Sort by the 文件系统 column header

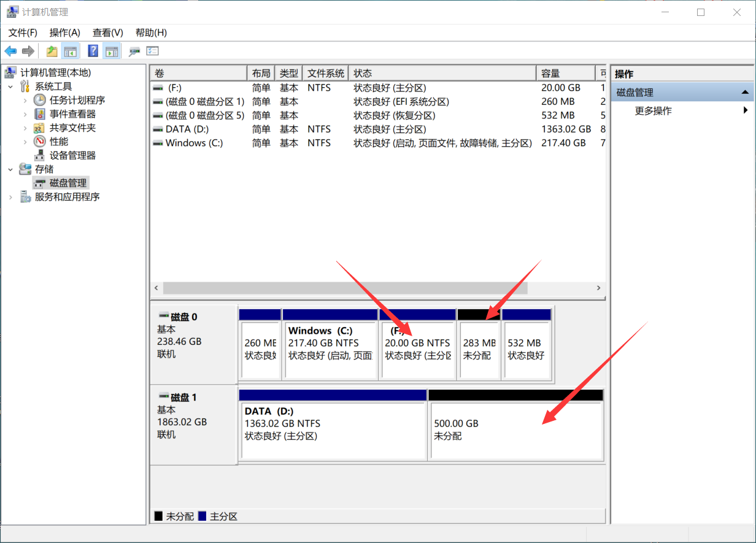click(325, 73)
